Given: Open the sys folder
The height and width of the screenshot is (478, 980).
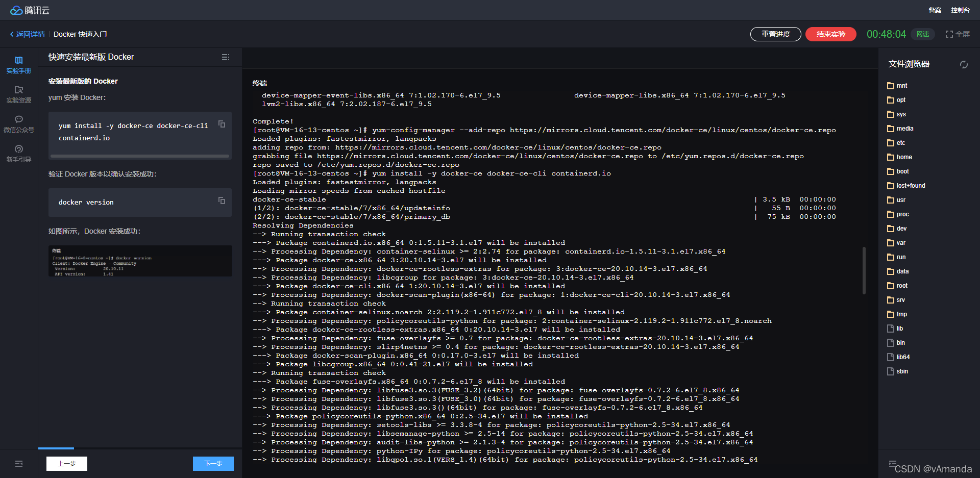Looking at the screenshot, I should point(896,114).
